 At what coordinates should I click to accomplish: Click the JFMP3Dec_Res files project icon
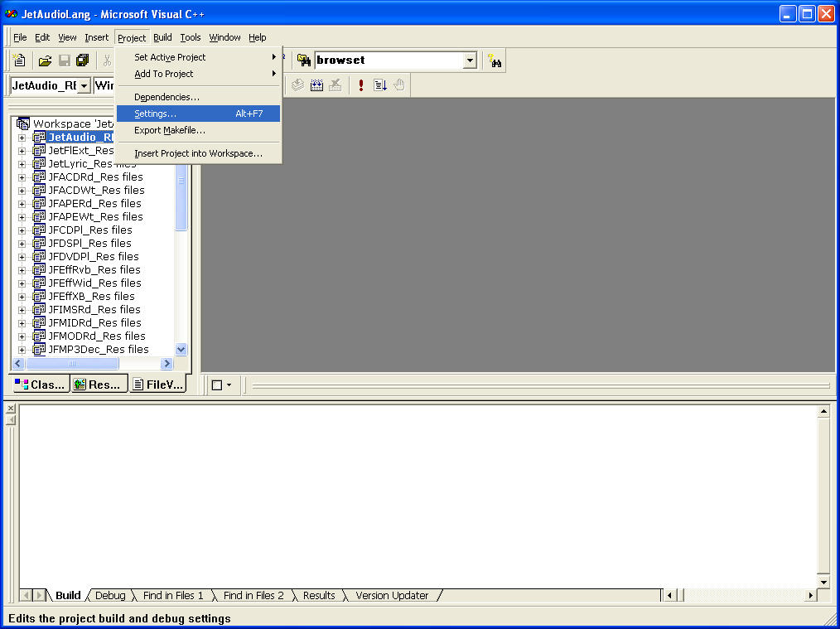point(39,350)
